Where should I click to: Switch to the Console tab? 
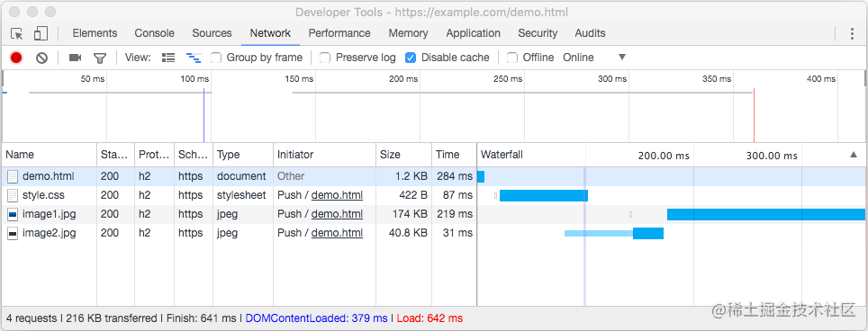click(x=155, y=33)
